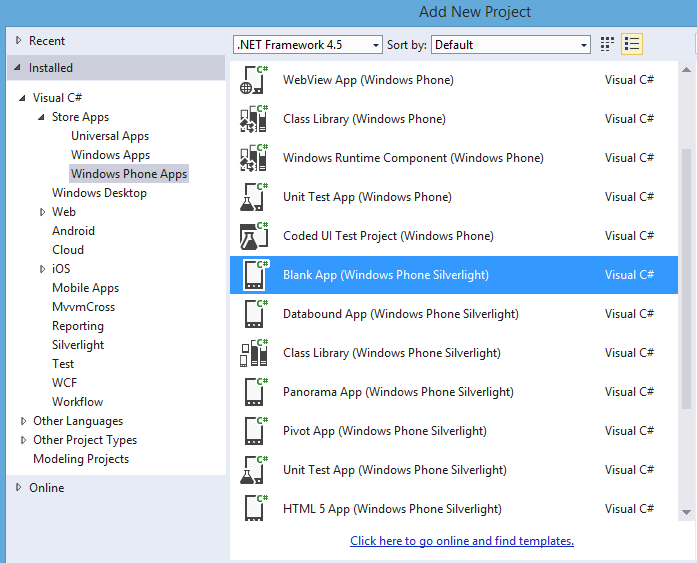Select 'Windows Runtime Component (Windows Phone)' name
Viewport: 697px width, 563px height.
pyautogui.click(x=413, y=158)
